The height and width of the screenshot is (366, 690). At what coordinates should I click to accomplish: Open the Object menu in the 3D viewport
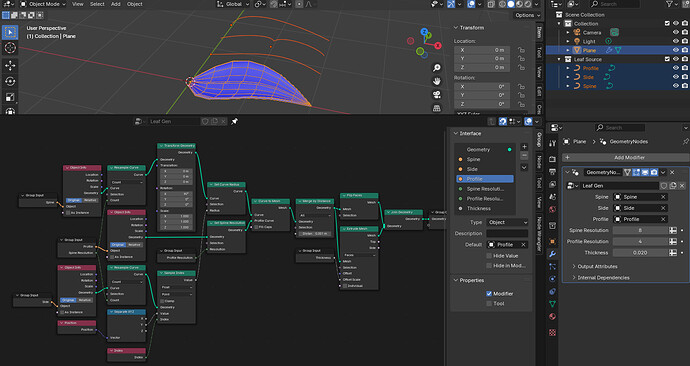pyautogui.click(x=135, y=4)
